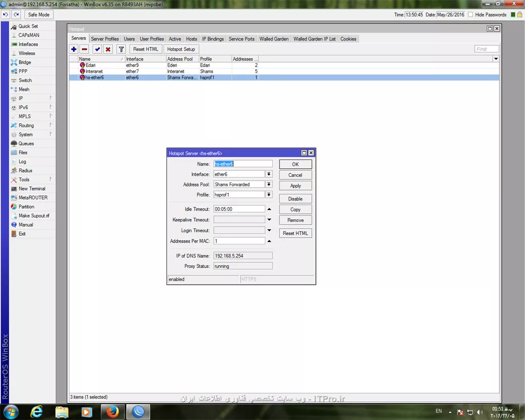
Task: Expand the Keepalive Timeout field arrow
Action: click(269, 219)
